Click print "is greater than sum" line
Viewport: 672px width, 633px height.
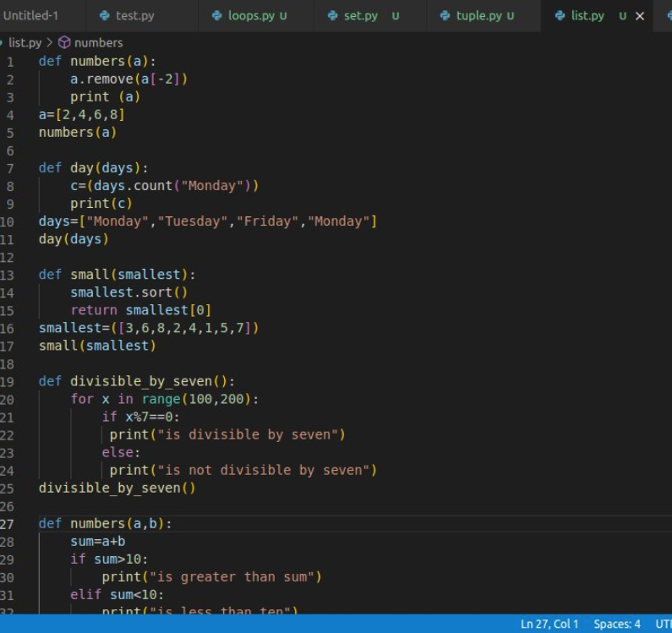tap(211, 577)
